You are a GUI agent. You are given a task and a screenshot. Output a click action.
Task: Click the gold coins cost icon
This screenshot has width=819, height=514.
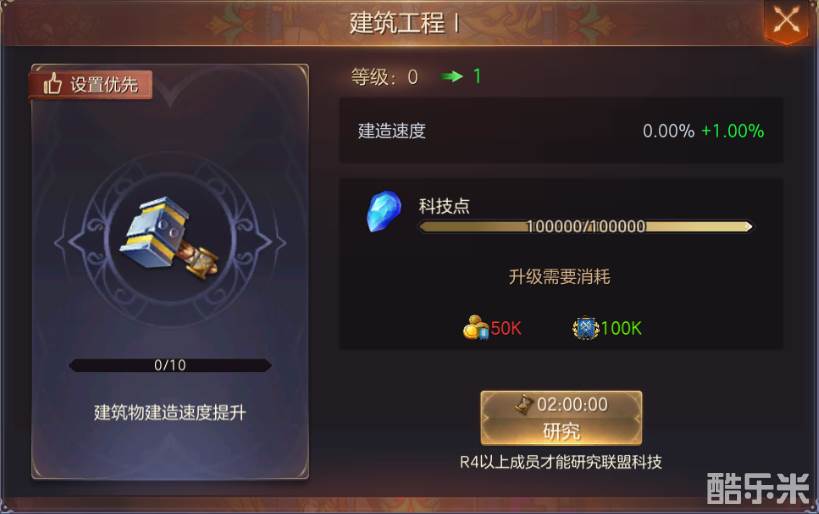tap(475, 328)
